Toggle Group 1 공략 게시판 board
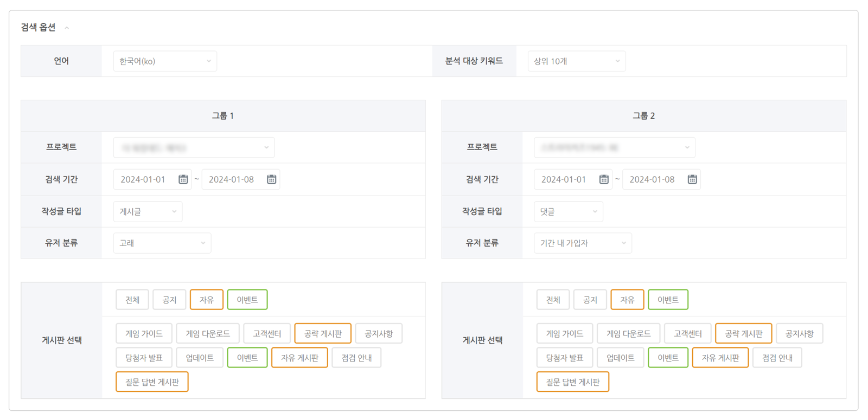 tap(323, 334)
